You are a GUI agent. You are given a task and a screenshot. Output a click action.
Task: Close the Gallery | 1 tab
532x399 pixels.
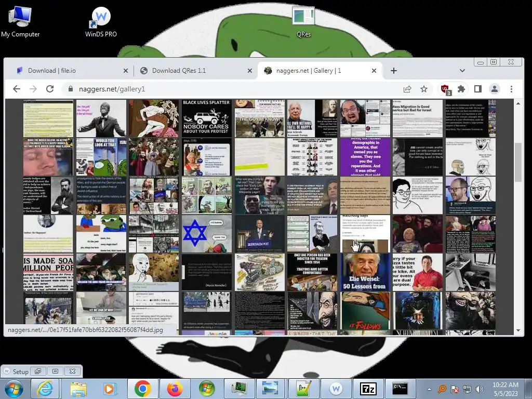374,71
